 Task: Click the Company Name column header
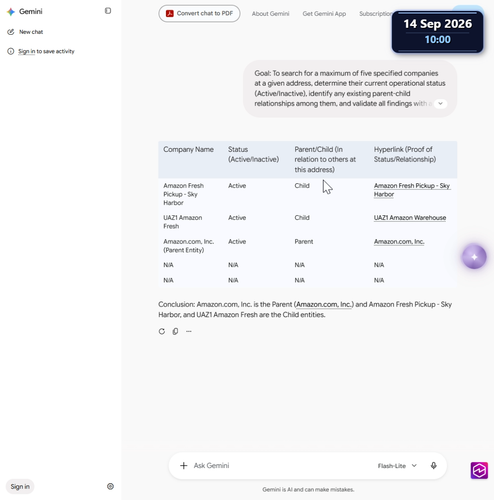click(x=188, y=150)
